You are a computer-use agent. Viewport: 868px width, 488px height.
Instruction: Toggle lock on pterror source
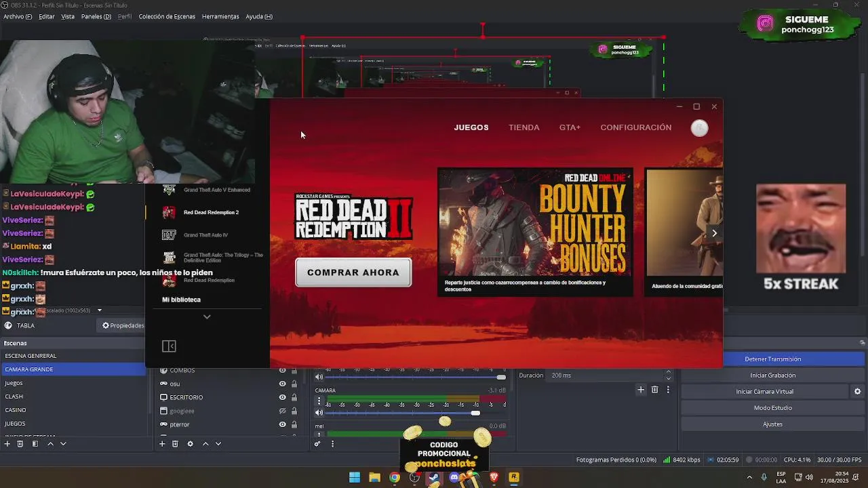pyautogui.click(x=294, y=424)
